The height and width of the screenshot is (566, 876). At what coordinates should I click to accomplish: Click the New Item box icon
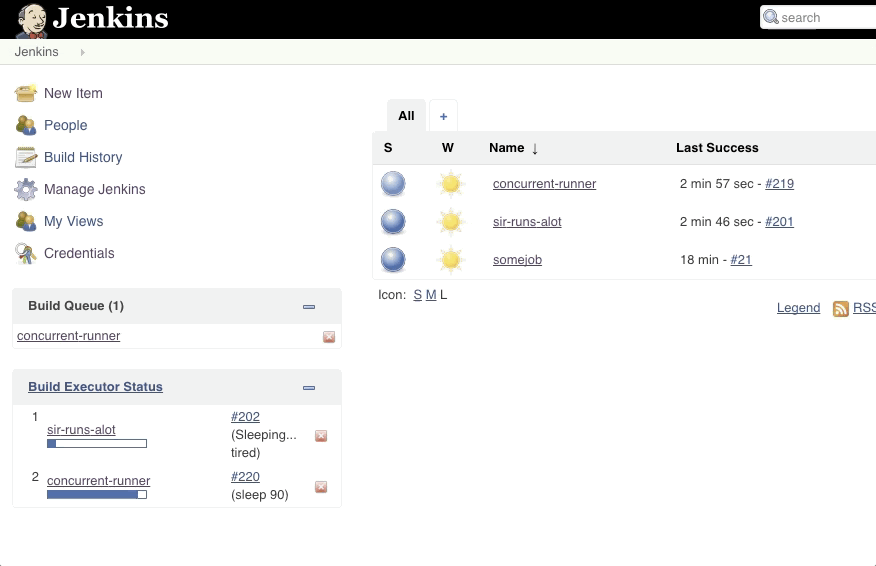click(26, 93)
